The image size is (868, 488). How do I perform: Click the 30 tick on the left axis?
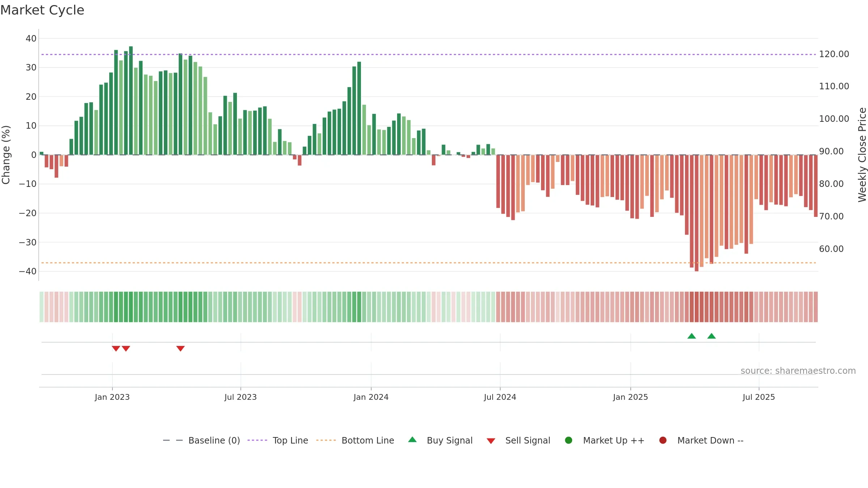pyautogui.click(x=31, y=67)
